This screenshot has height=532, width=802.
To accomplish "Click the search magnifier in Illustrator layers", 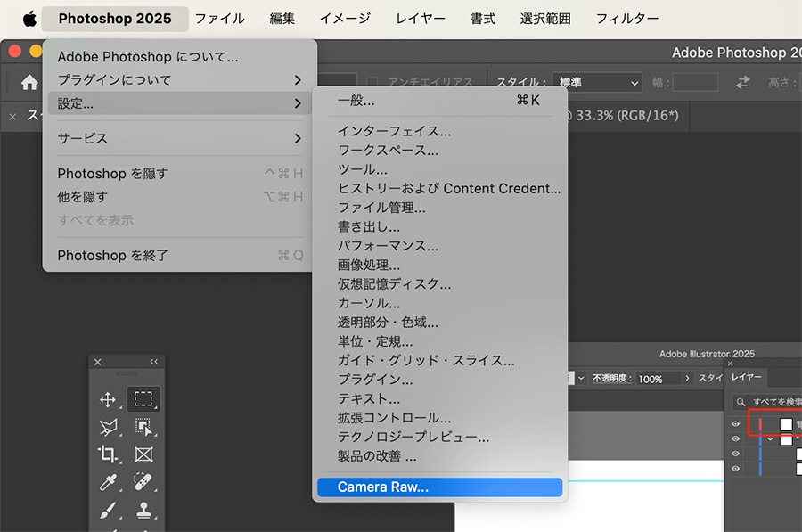I will click(x=741, y=402).
